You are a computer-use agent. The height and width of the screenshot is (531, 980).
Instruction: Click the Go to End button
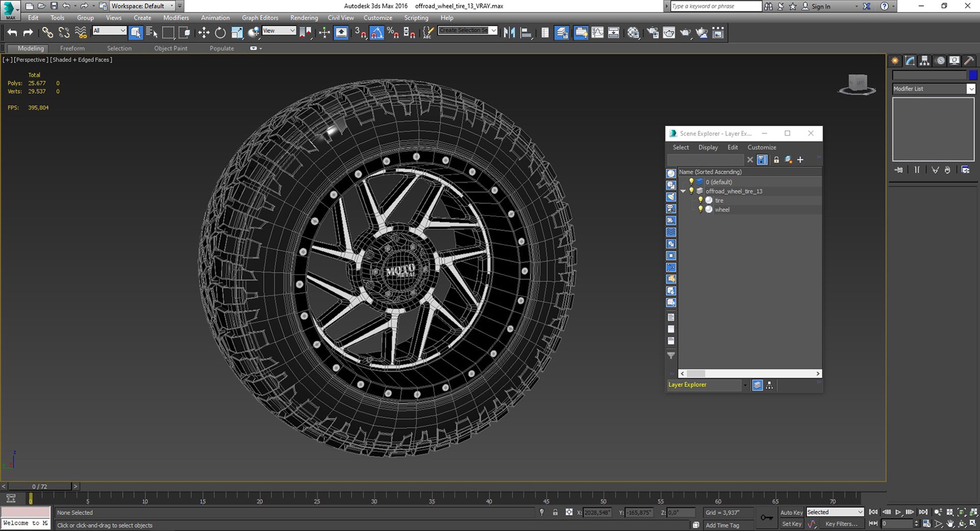923,512
